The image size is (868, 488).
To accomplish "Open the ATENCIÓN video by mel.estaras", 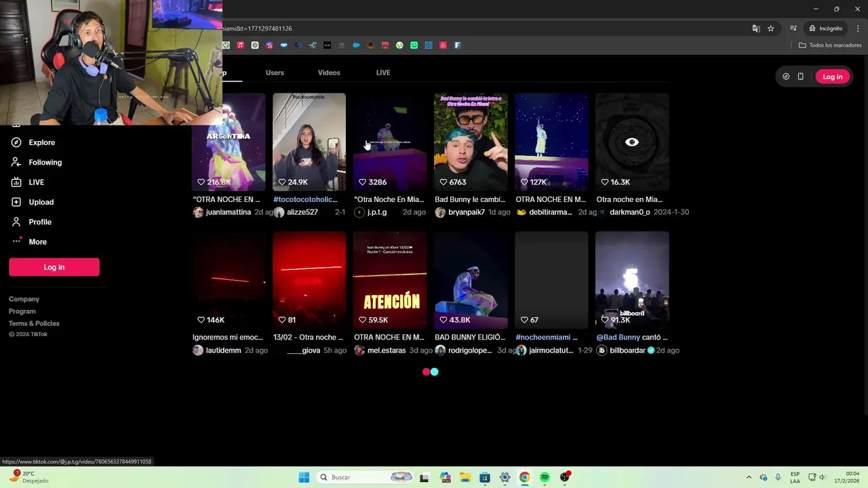I will pos(390,280).
